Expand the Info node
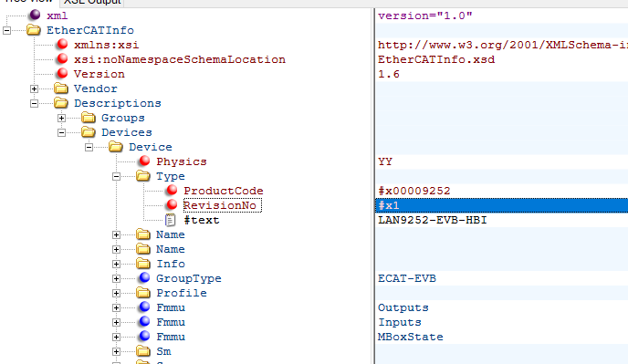The image size is (628, 364). tap(116, 264)
